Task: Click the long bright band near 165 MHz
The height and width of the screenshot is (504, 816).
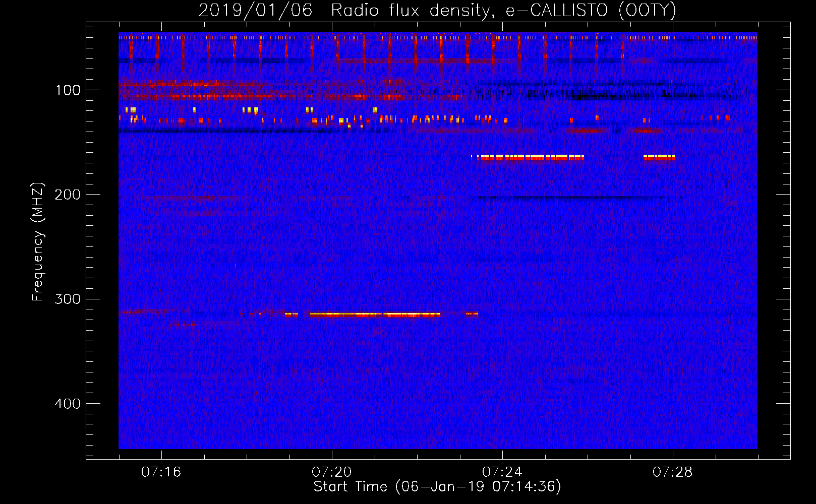Action: tap(530, 157)
